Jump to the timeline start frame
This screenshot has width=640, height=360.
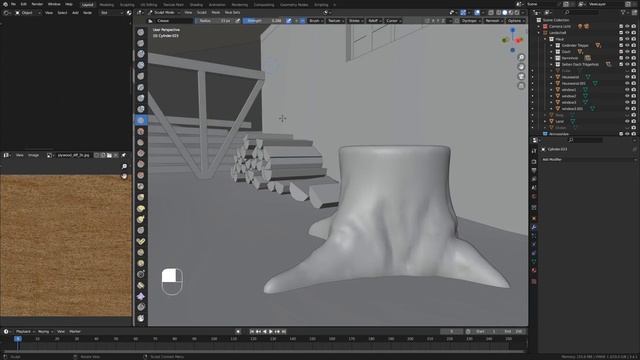point(252,332)
